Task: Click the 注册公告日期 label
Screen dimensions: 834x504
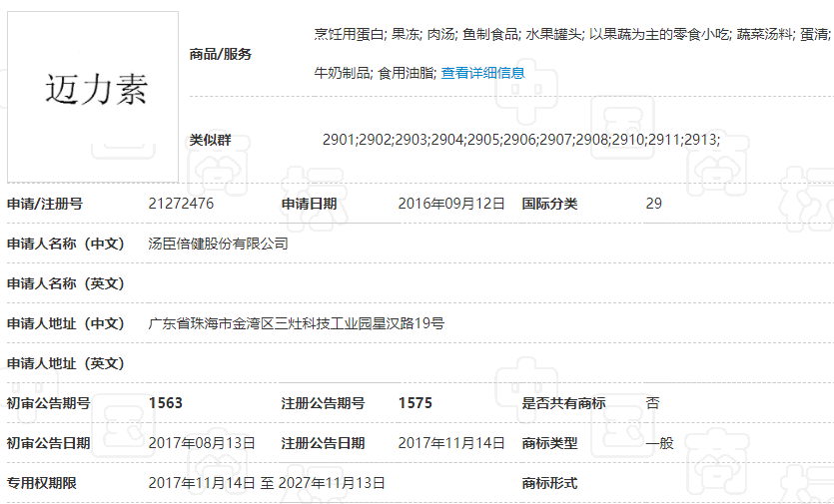Action: tap(323, 443)
